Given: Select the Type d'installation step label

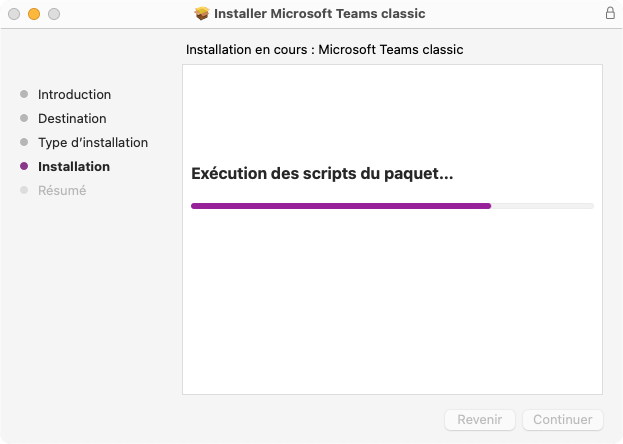Looking at the screenshot, I should tap(93, 143).
